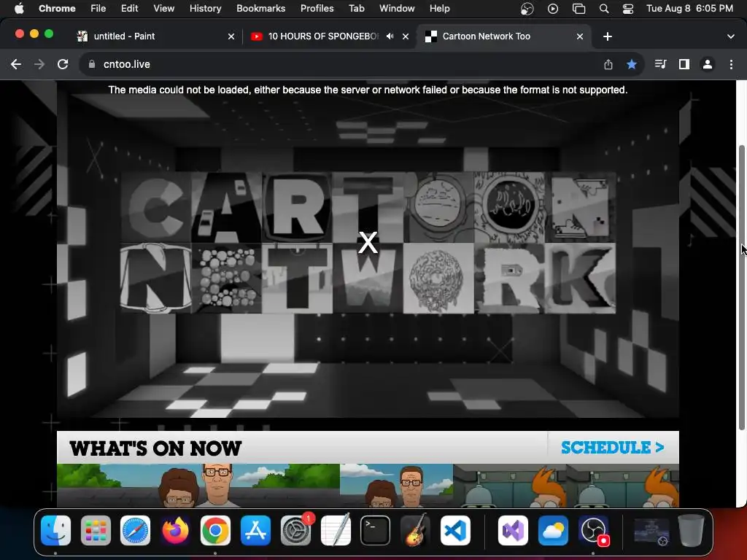Open the share page icon
The height and width of the screenshot is (560, 747).
coord(608,64)
